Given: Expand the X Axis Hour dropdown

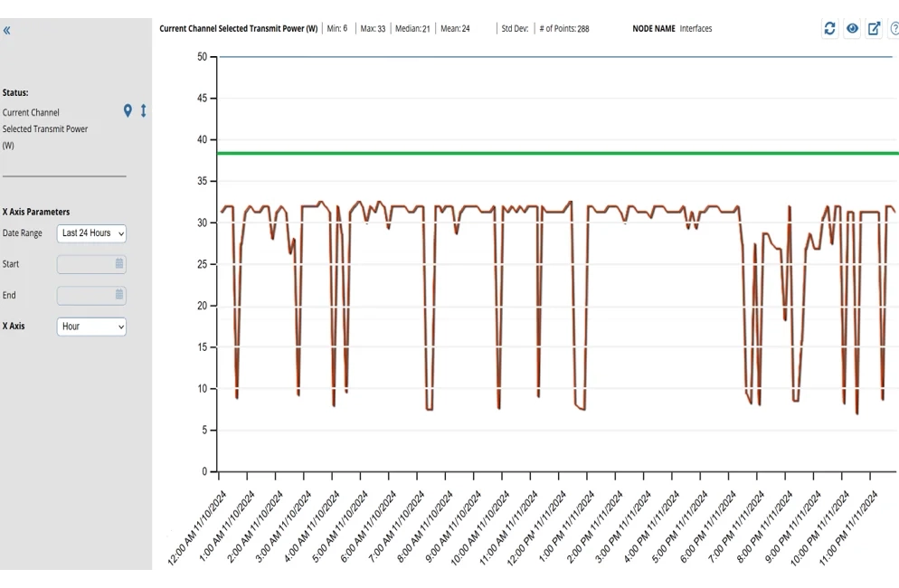Looking at the screenshot, I should (x=91, y=327).
